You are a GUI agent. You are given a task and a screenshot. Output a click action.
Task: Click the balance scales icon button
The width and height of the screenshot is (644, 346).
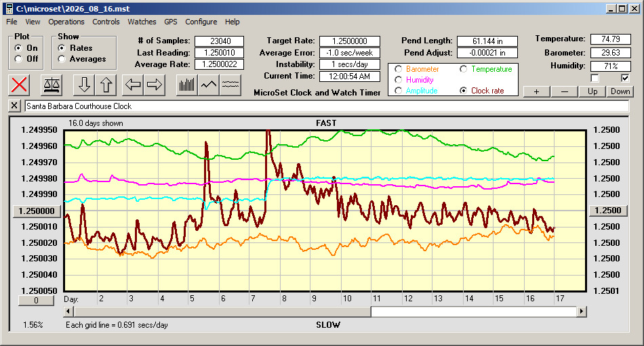[52, 85]
